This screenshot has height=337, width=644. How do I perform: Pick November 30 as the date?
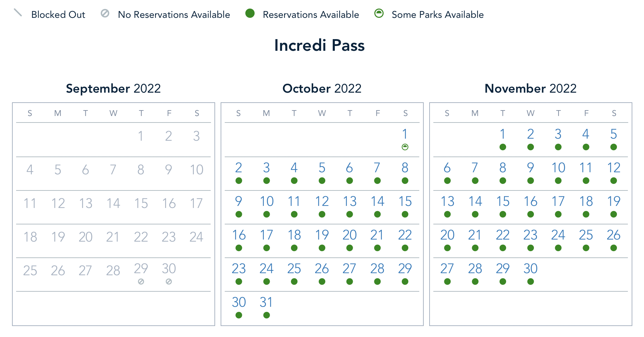[x=530, y=269]
